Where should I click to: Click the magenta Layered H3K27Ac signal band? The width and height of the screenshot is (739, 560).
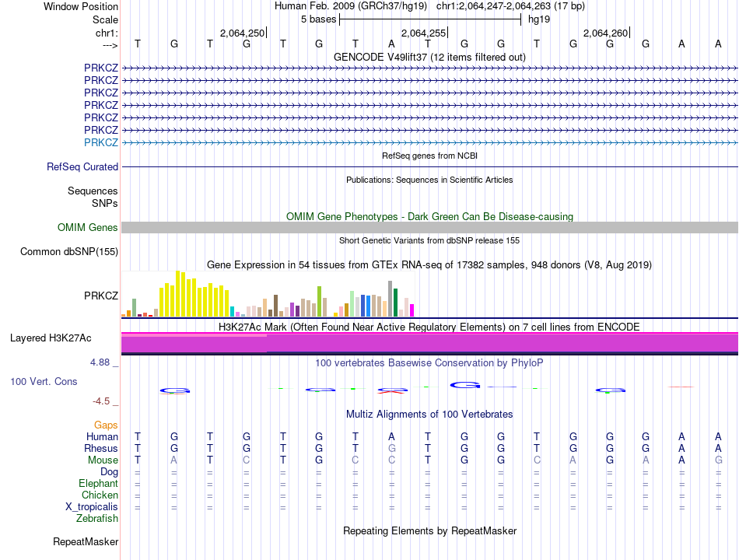point(429,342)
